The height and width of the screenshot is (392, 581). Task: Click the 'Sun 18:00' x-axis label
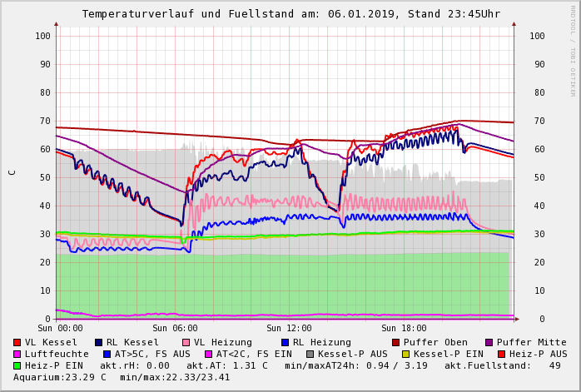click(x=404, y=329)
